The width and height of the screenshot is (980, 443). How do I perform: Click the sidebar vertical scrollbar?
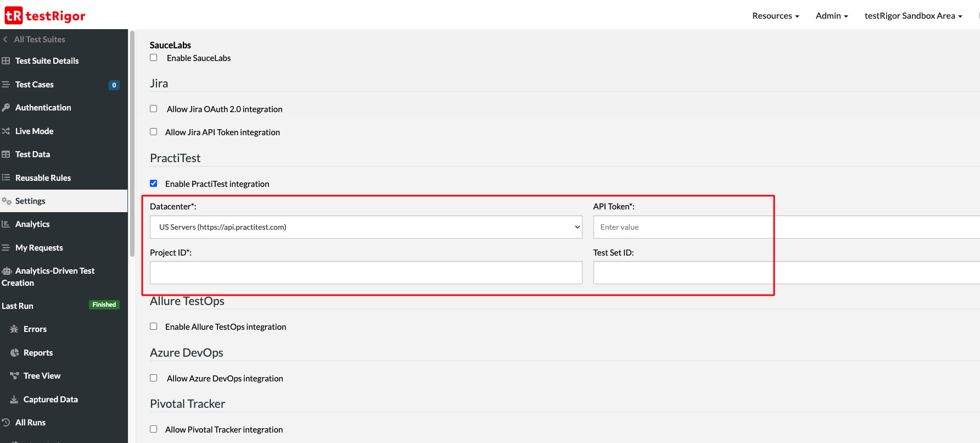(x=132, y=144)
